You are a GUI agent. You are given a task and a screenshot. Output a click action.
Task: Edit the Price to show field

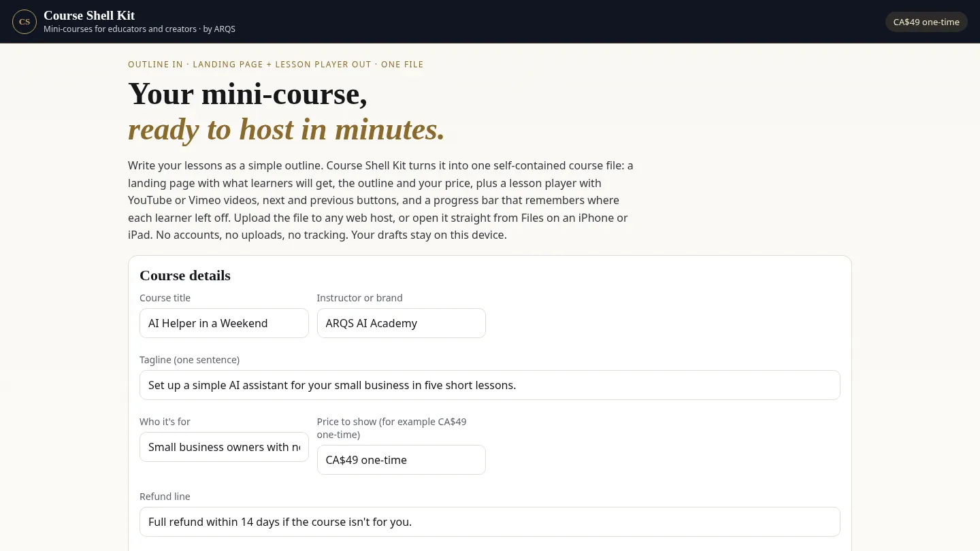click(x=402, y=460)
